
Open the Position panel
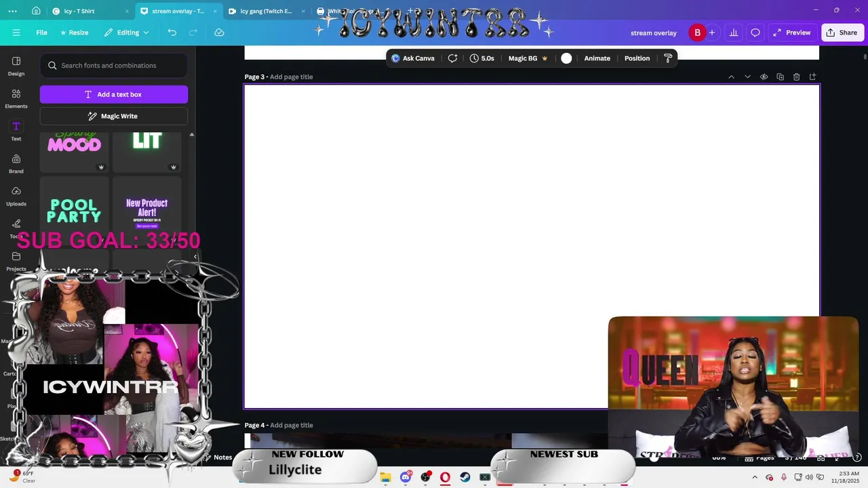(637, 58)
